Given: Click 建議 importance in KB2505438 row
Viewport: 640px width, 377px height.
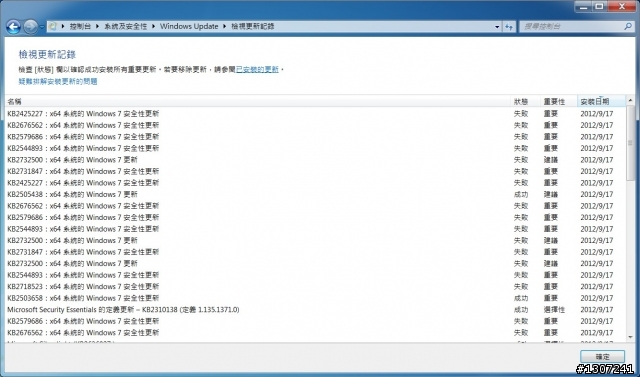Looking at the screenshot, I should 551,195.
